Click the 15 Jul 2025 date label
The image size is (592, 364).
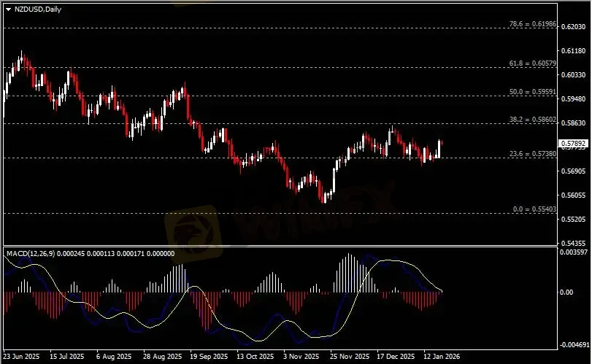pyautogui.click(x=67, y=357)
